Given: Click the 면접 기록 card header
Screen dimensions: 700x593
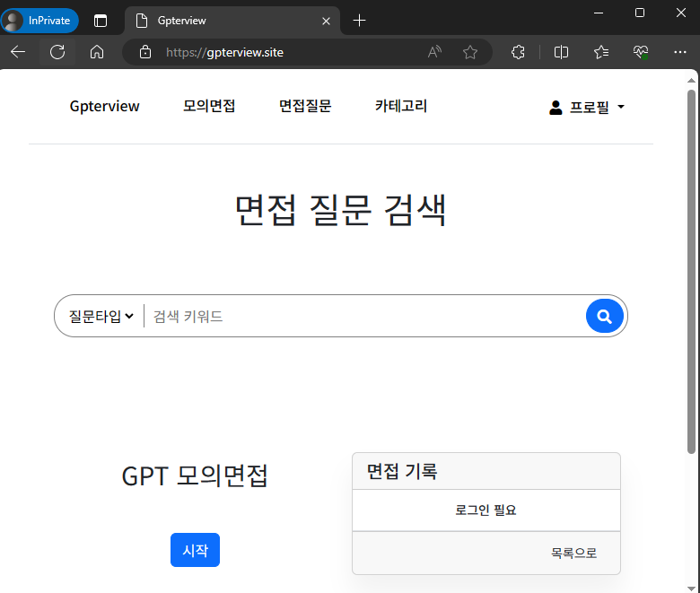Looking at the screenshot, I should point(486,471).
